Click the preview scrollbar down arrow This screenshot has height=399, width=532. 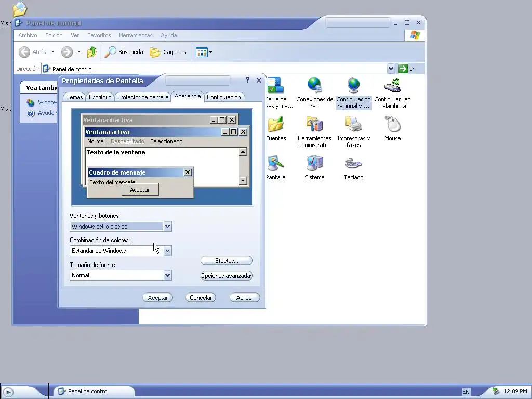243,180
